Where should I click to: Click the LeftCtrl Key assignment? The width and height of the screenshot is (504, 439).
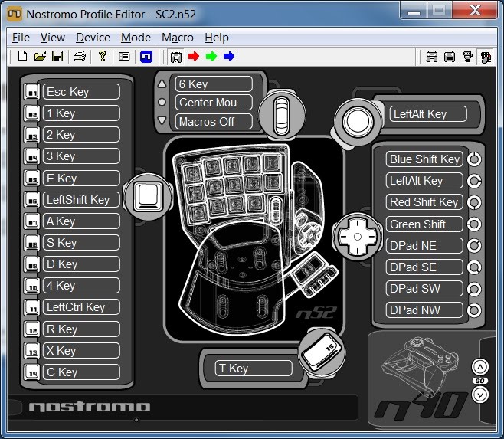point(81,307)
